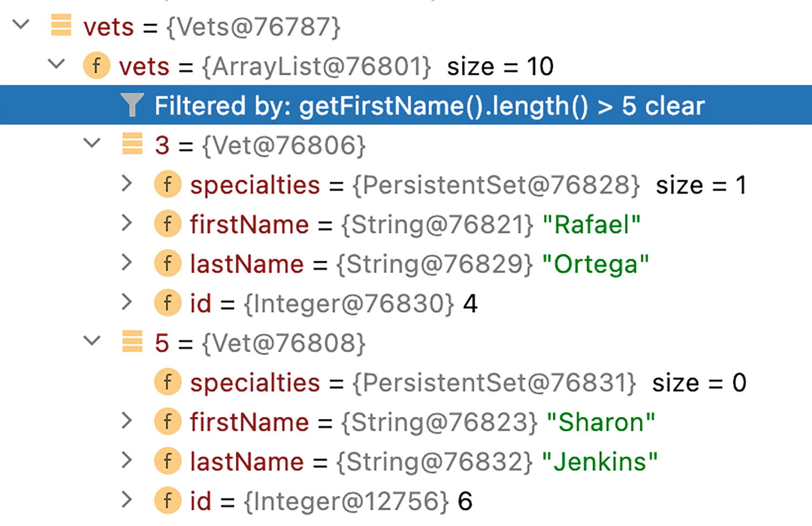The image size is (812, 526).
Task: Click field icon beside specialties PersistentSet@76831
Action: (168, 382)
